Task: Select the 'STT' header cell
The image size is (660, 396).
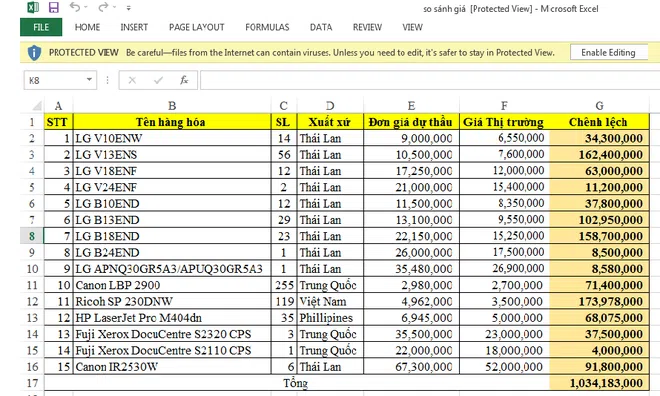Action: [59, 122]
